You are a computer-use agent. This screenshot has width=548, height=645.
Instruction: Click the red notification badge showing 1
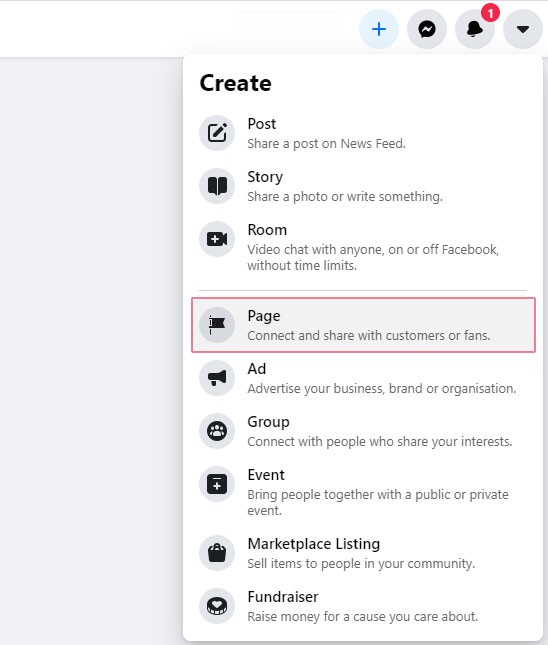[490, 13]
